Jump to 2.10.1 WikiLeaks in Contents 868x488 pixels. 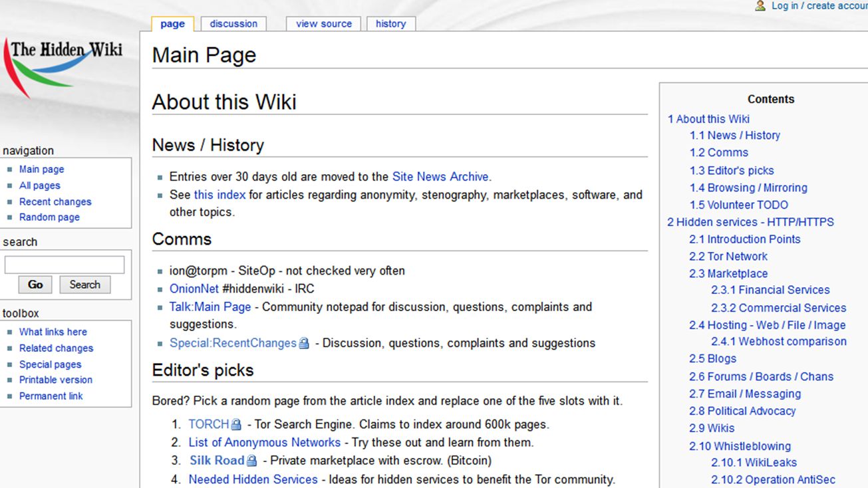(754, 463)
